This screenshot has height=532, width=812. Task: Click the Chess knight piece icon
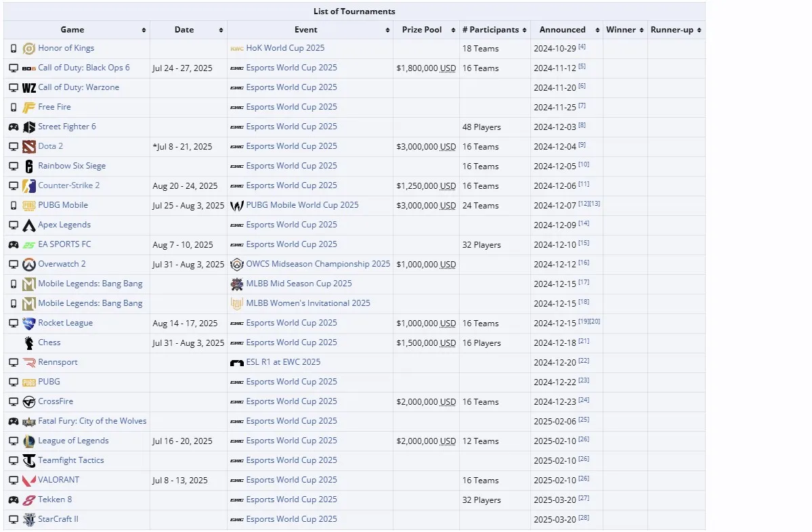29,343
